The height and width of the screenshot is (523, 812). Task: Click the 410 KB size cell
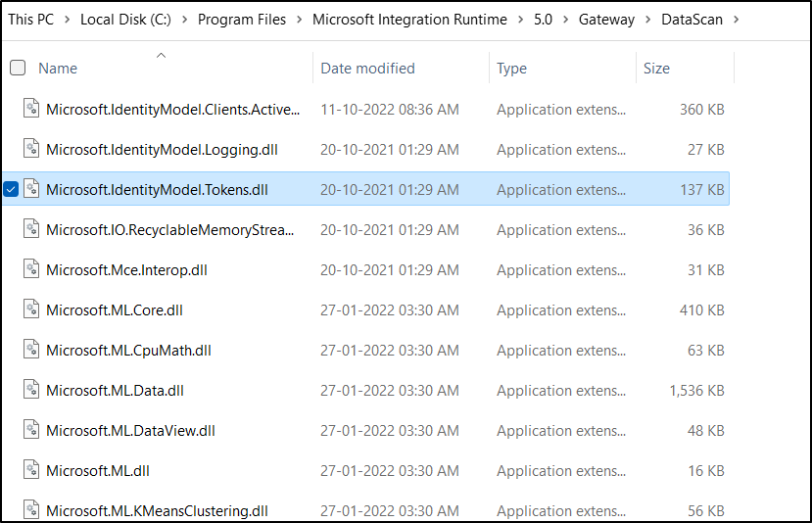701,310
